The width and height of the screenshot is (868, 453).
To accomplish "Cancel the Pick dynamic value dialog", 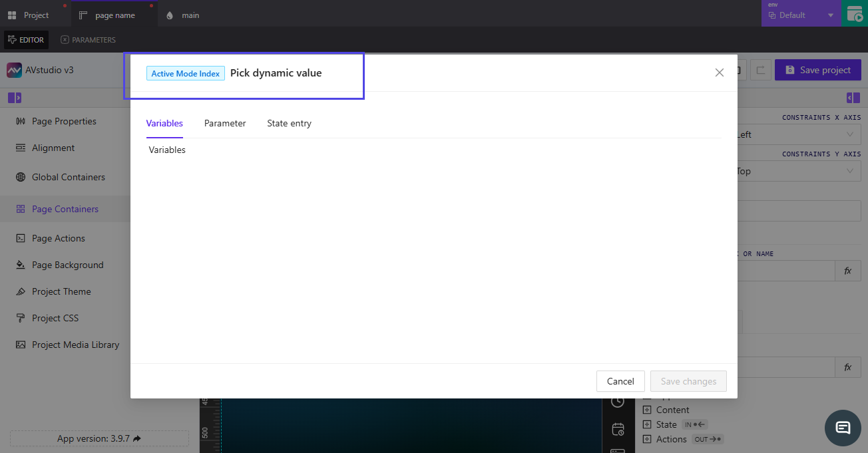I will (x=620, y=381).
